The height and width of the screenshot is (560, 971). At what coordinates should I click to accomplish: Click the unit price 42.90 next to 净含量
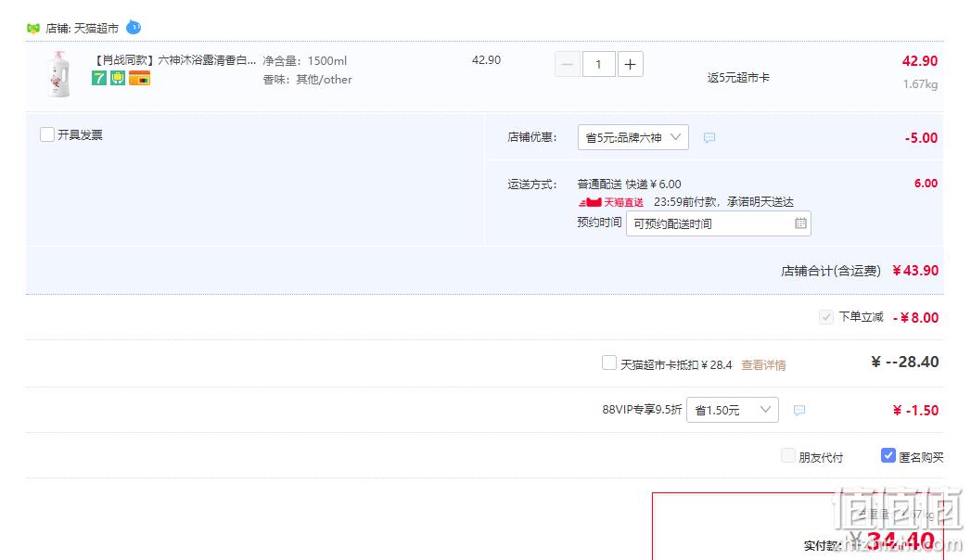[486, 60]
